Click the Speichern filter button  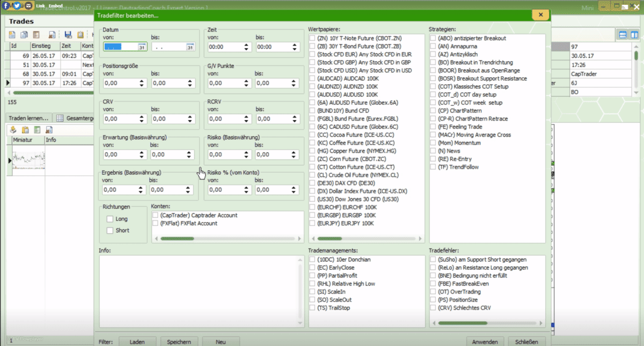point(179,342)
